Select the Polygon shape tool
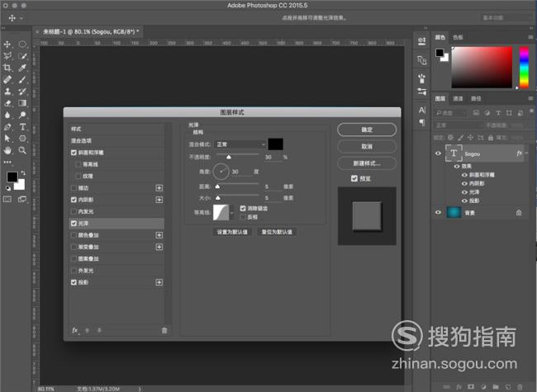This screenshot has width=537, height=392. 22,139
